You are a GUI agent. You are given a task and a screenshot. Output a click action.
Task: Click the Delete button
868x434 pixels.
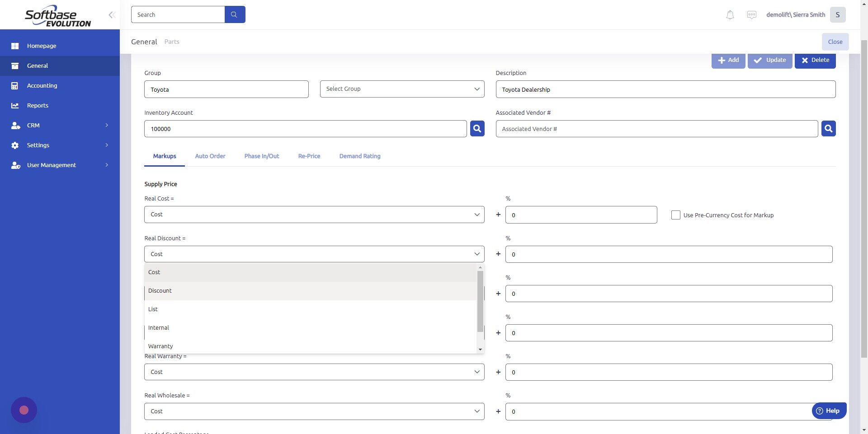pyautogui.click(x=815, y=60)
